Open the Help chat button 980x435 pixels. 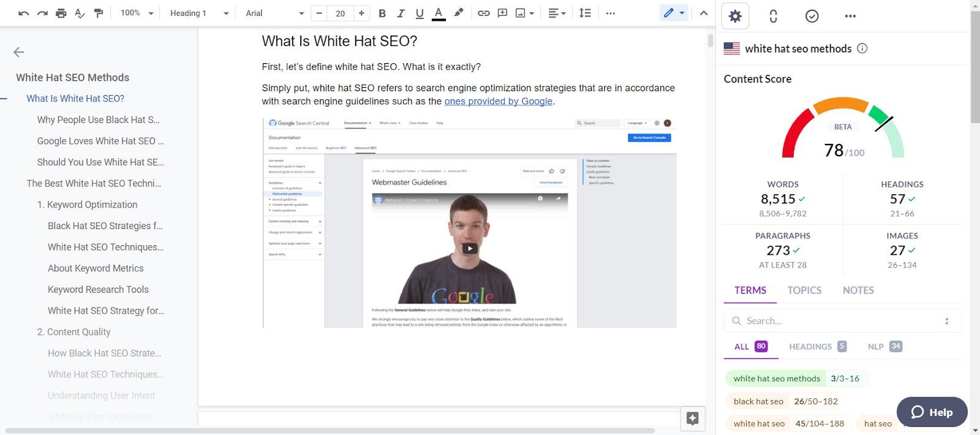coord(932,412)
